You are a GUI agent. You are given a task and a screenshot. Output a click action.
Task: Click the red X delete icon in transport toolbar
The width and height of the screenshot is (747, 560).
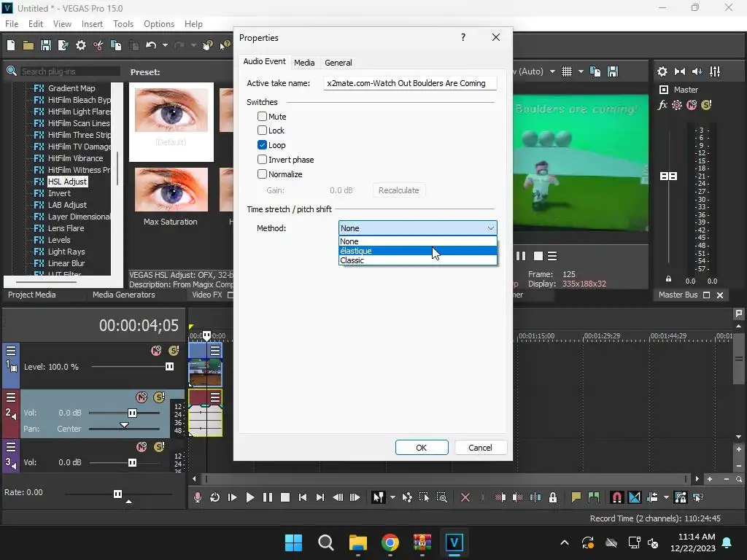point(465,497)
